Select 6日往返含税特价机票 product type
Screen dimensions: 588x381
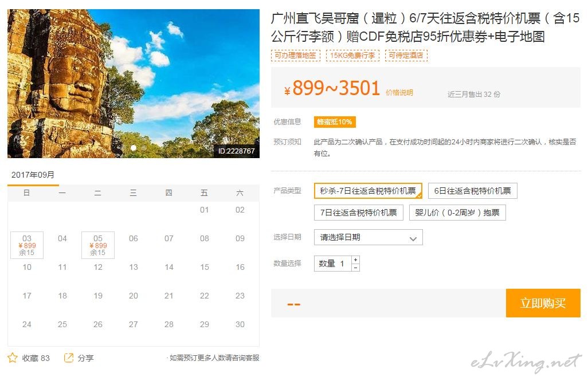point(472,191)
